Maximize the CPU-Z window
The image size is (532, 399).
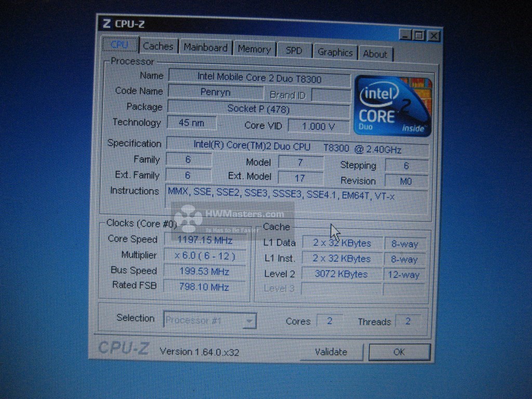pyautogui.click(x=419, y=35)
